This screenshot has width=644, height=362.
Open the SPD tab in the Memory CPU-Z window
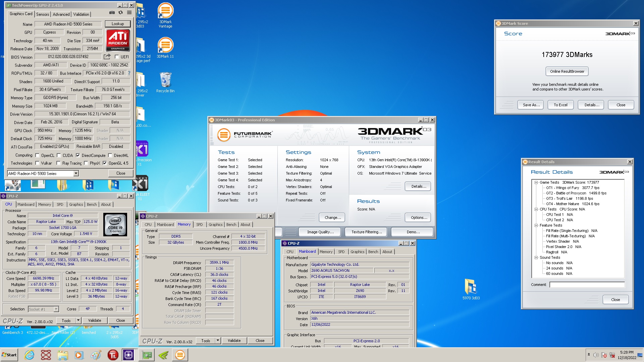click(x=200, y=225)
